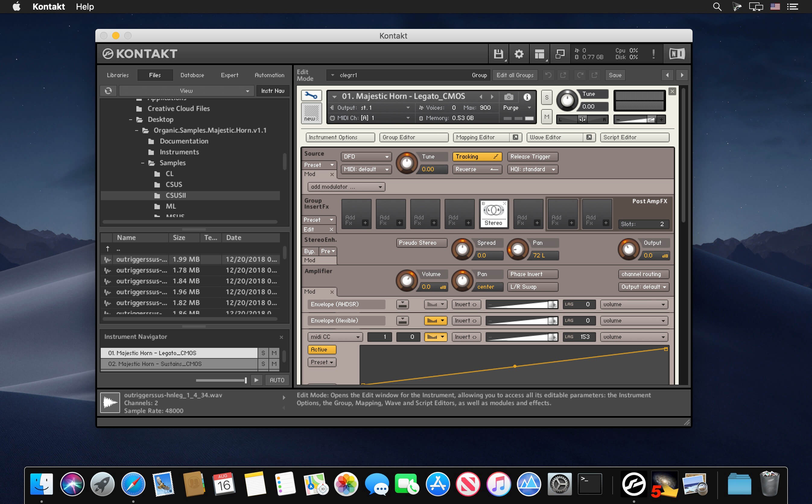Show instrument info icon
This screenshot has width=812, height=504.
[527, 97]
